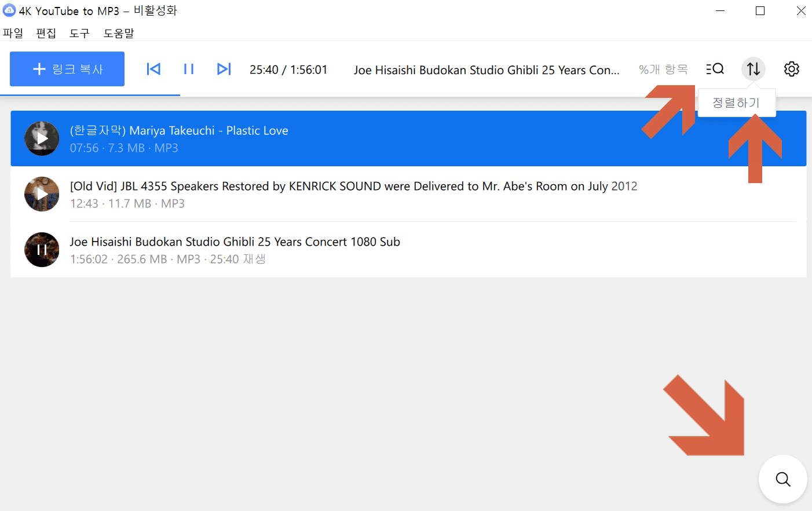Open settings gear icon

tap(792, 69)
